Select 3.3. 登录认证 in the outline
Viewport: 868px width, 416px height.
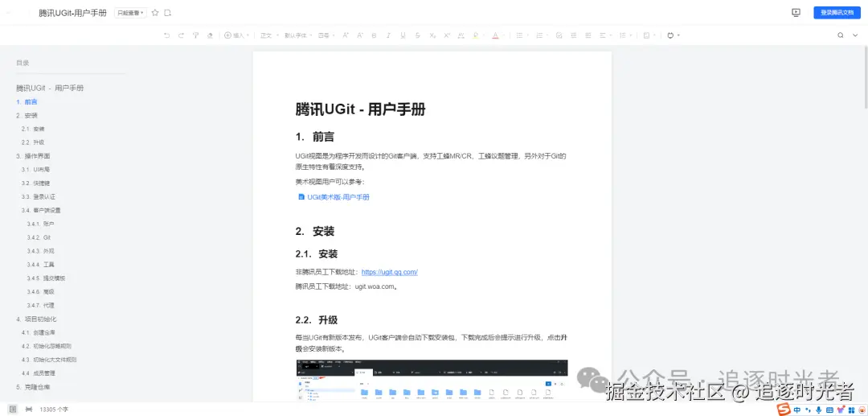(x=39, y=196)
